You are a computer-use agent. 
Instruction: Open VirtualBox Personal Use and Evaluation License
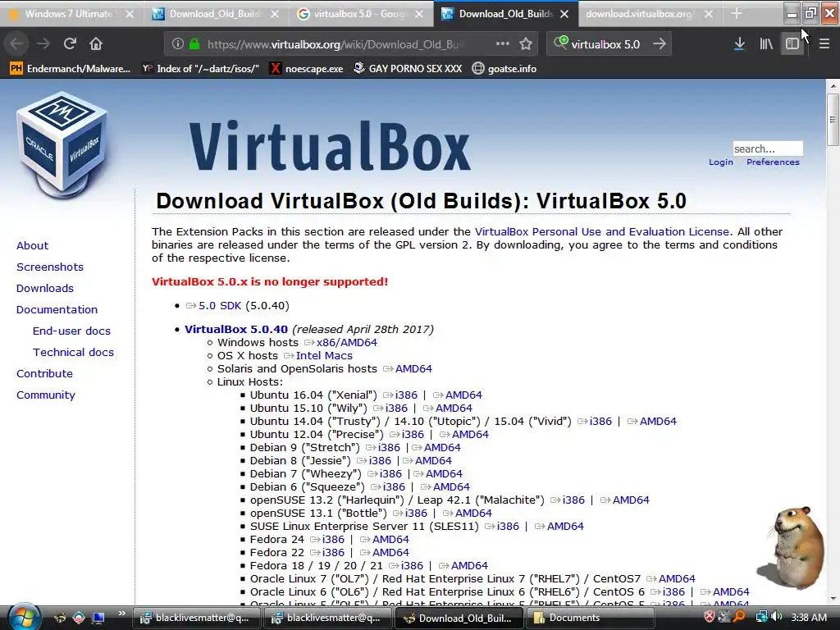601,231
